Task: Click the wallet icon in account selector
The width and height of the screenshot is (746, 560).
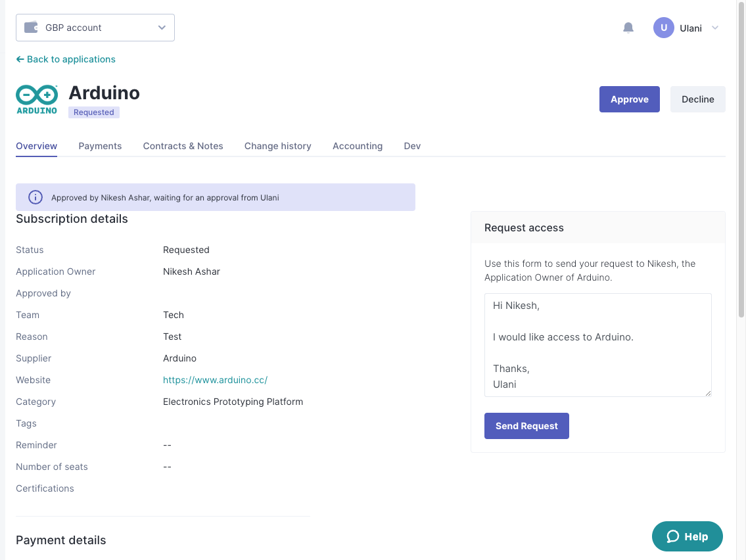Action: 31,28
